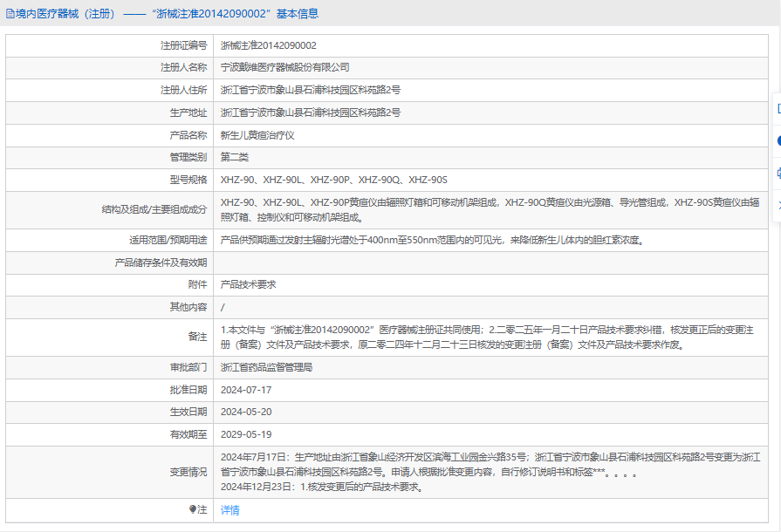Image resolution: width=781 pixels, height=532 pixels.
Task: Select the effective date 2024-05-20
Action: click(x=246, y=412)
